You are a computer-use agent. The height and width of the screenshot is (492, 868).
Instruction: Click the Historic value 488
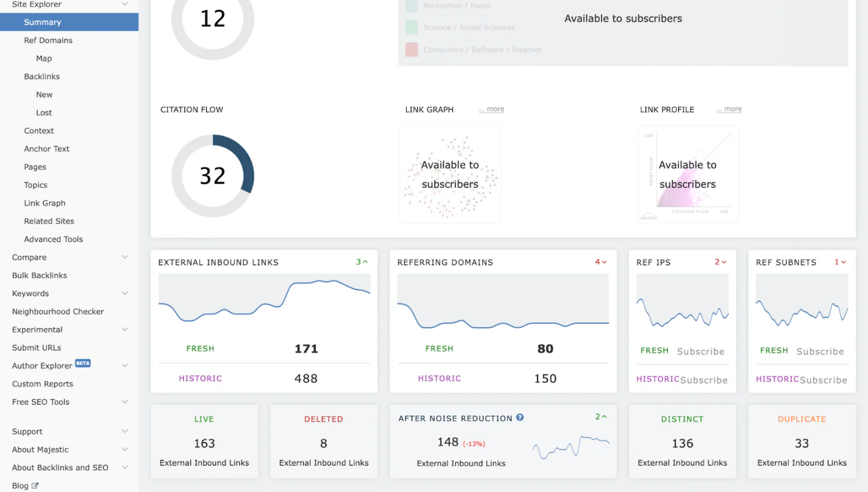[306, 379]
